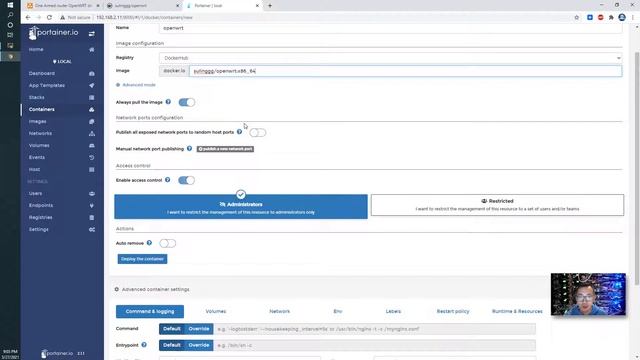
Task: Click the Users icon in sidebar
Action: click(x=92, y=193)
